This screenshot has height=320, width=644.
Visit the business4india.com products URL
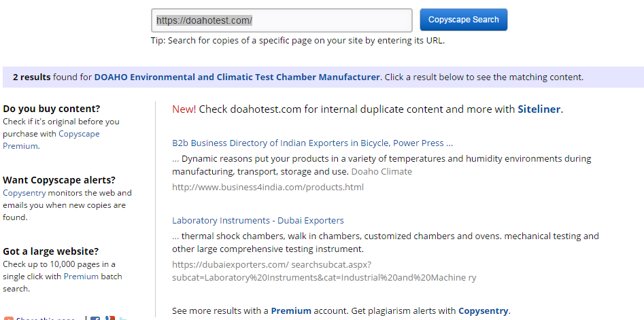pos(268,187)
